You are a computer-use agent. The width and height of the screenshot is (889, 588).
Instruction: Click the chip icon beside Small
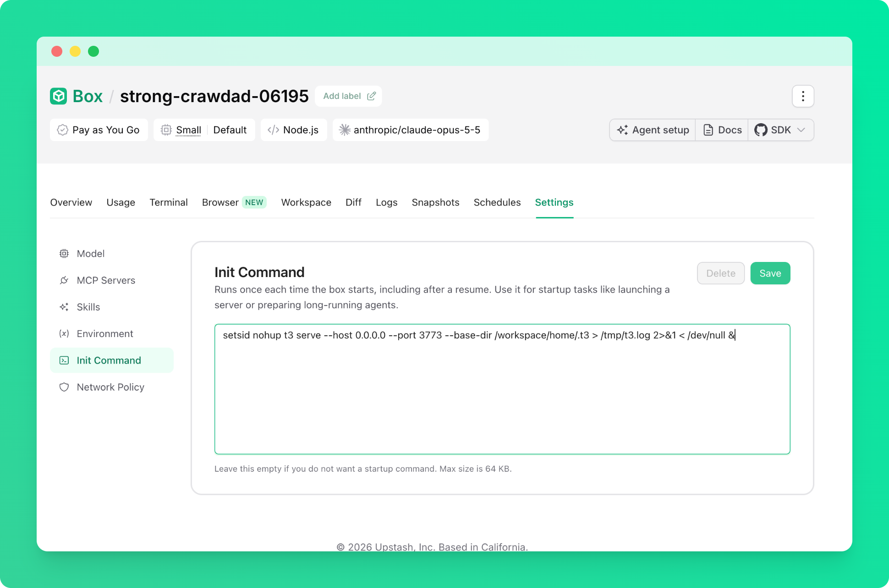click(x=166, y=130)
